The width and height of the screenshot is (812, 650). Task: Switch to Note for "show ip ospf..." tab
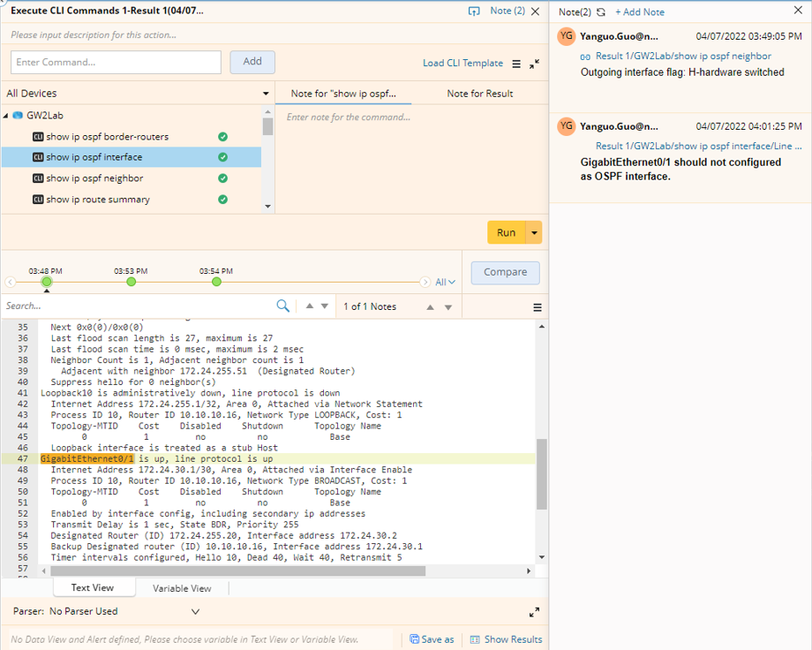click(343, 94)
